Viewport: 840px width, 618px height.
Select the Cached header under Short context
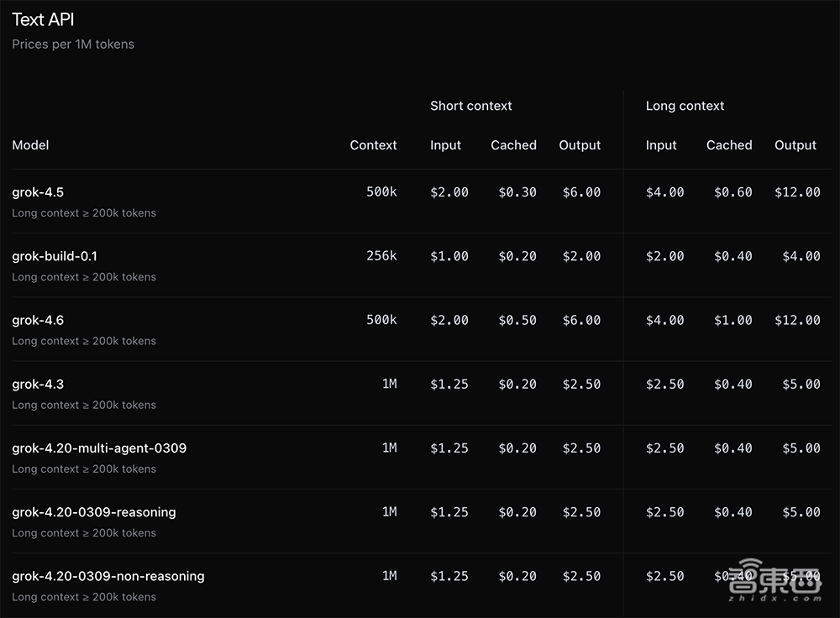click(514, 145)
